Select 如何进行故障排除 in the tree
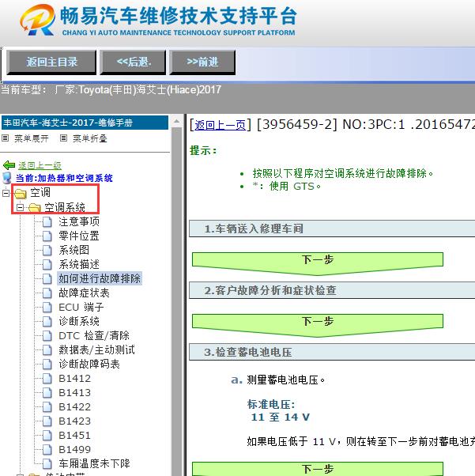The width and height of the screenshot is (475, 476). [x=100, y=278]
